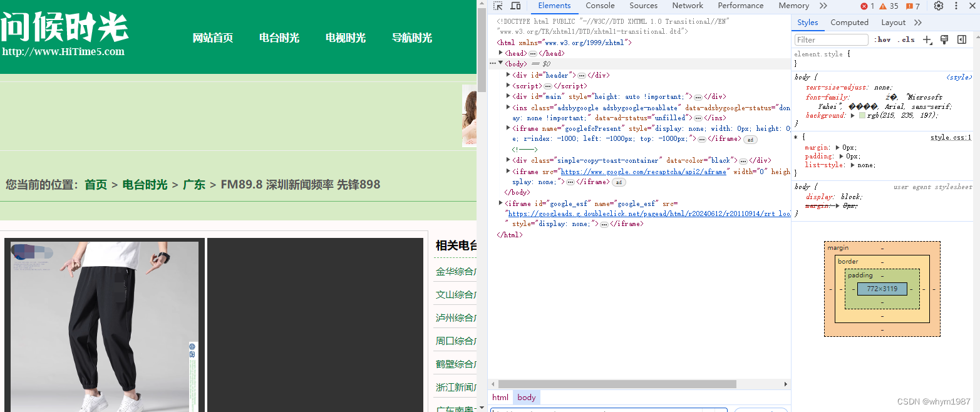Click the ellipsis inside div id header
980x412 pixels.
pyautogui.click(x=581, y=75)
